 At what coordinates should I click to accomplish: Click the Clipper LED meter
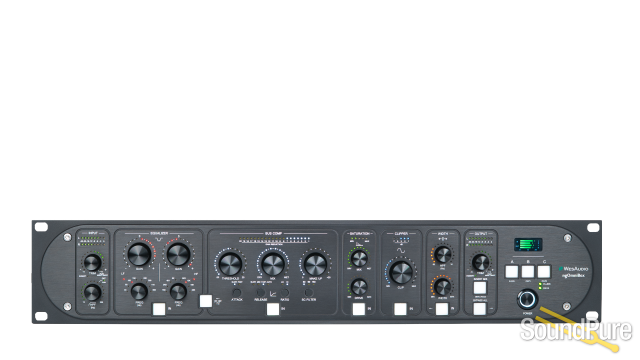[401, 240]
